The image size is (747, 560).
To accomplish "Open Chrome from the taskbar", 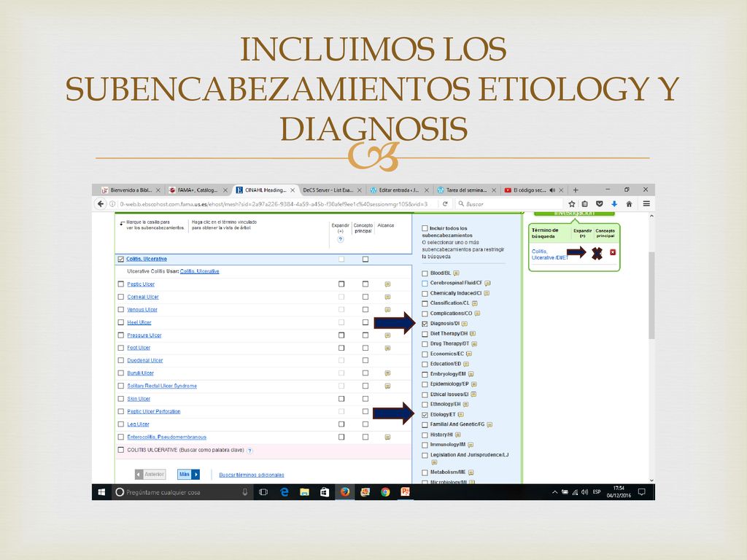I will (385, 492).
